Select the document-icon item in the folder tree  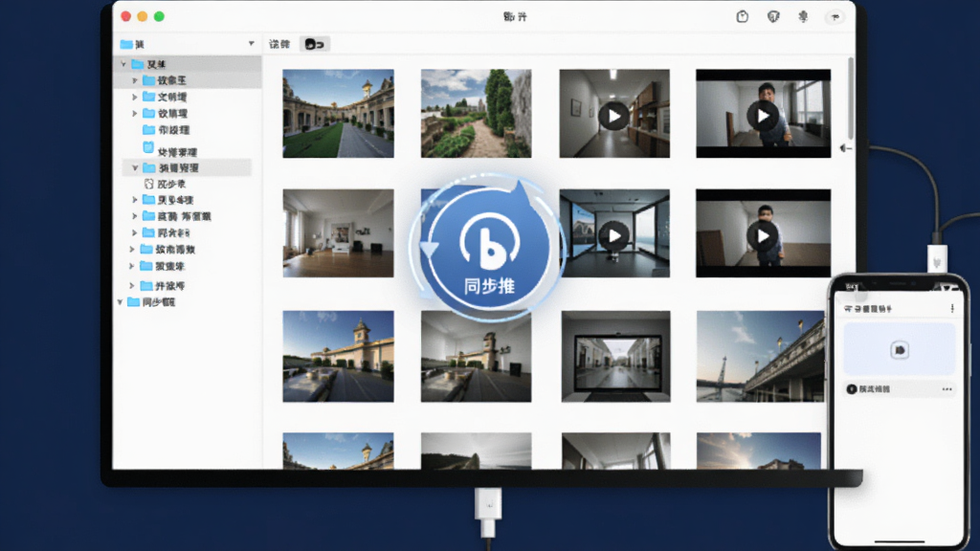pos(169,148)
